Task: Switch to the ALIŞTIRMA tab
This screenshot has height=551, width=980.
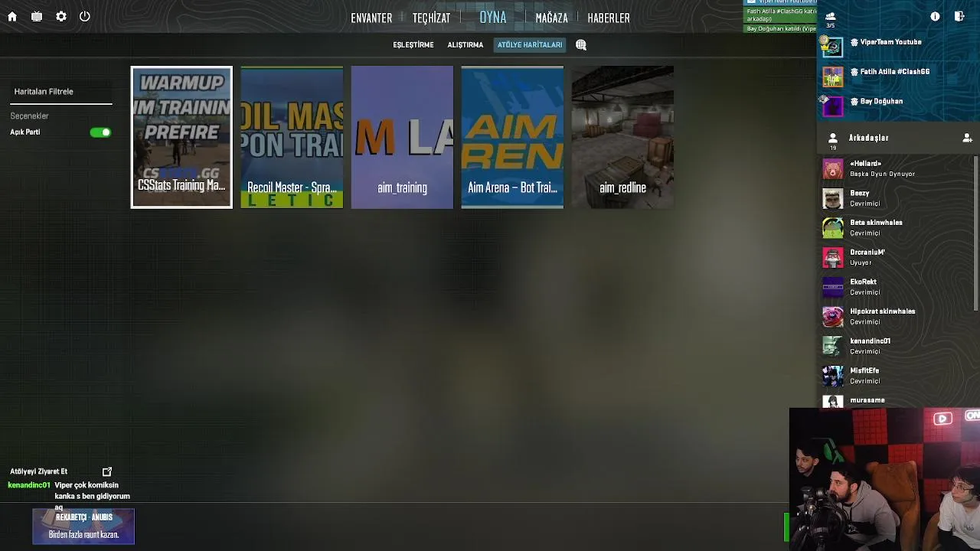Action: coord(465,45)
